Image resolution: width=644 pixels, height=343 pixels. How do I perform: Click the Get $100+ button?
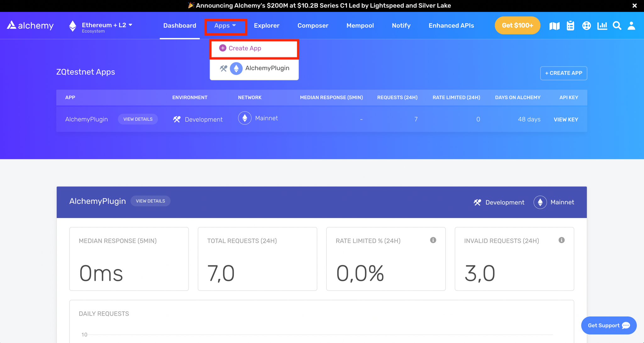517,25
